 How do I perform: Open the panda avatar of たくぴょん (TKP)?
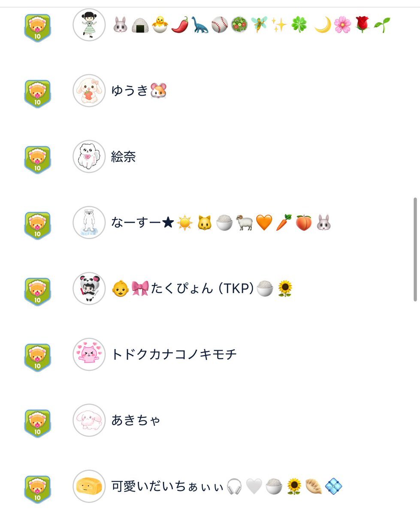click(89, 288)
